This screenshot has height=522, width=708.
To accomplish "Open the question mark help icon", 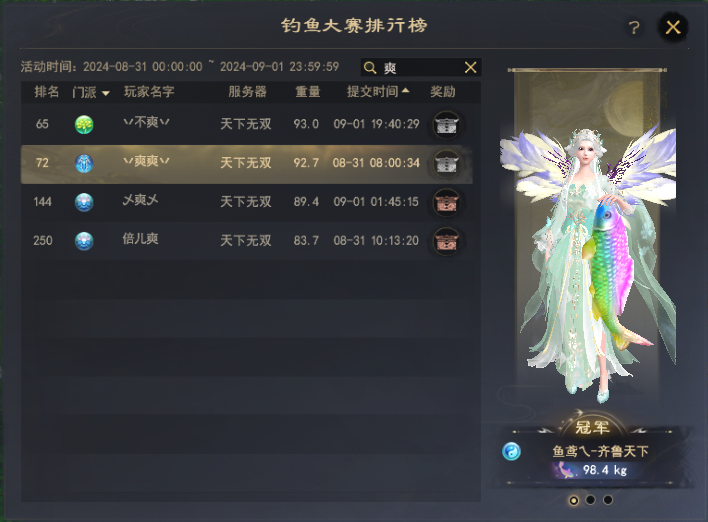I will [634, 28].
